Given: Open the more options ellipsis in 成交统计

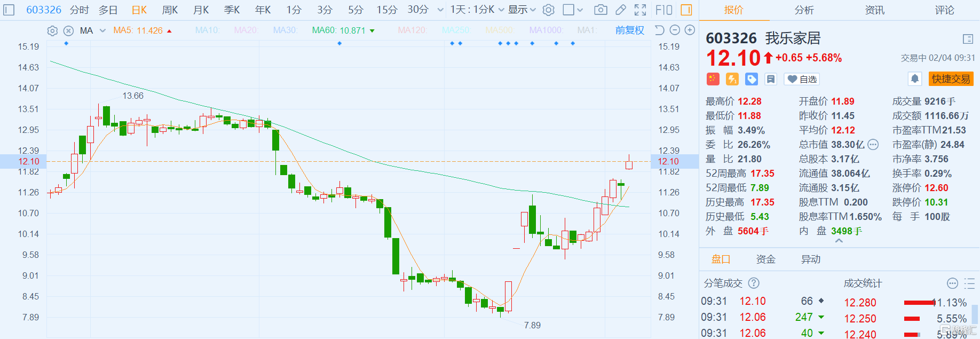Looking at the screenshot, I should (952, 283).
